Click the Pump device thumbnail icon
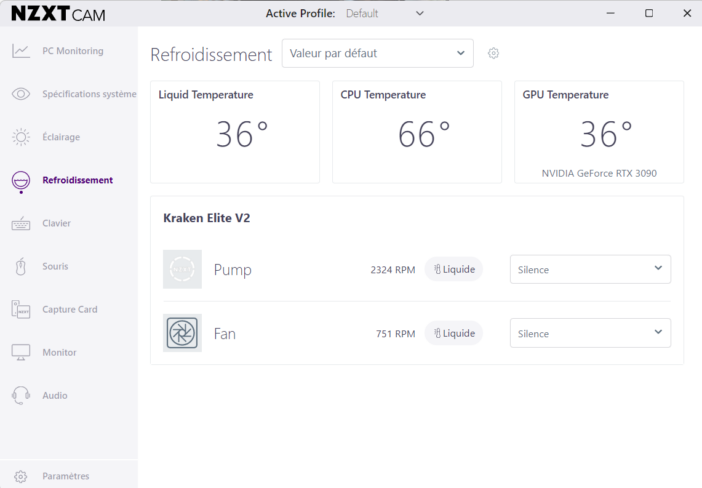Viewport: 702px width, 488px height. click(x=182, y=269)
